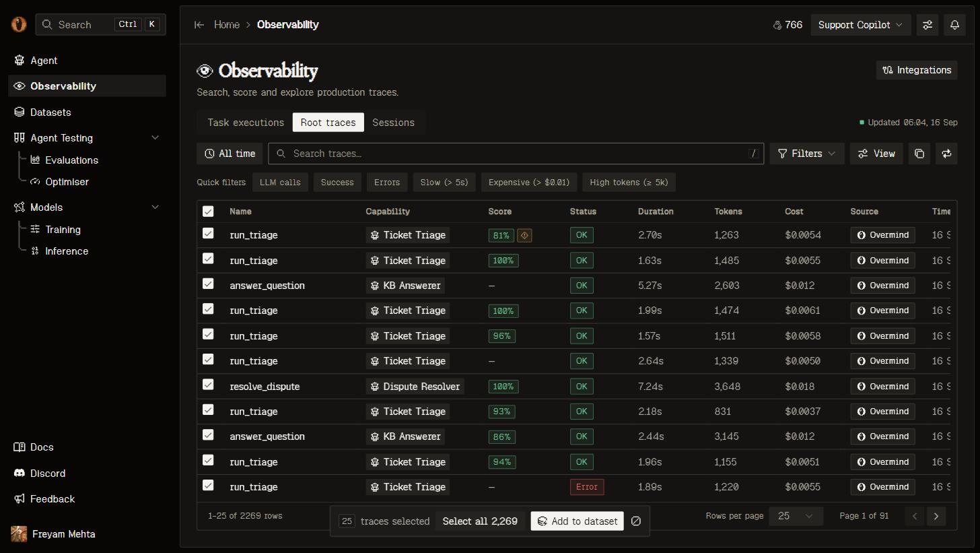Switch to the Sessions tab
This screenshot has width=980, height=553.
[x=394, y=123]
